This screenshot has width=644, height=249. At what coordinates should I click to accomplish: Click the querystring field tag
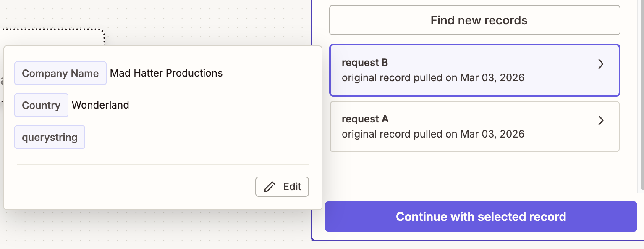tap(50, 137)
